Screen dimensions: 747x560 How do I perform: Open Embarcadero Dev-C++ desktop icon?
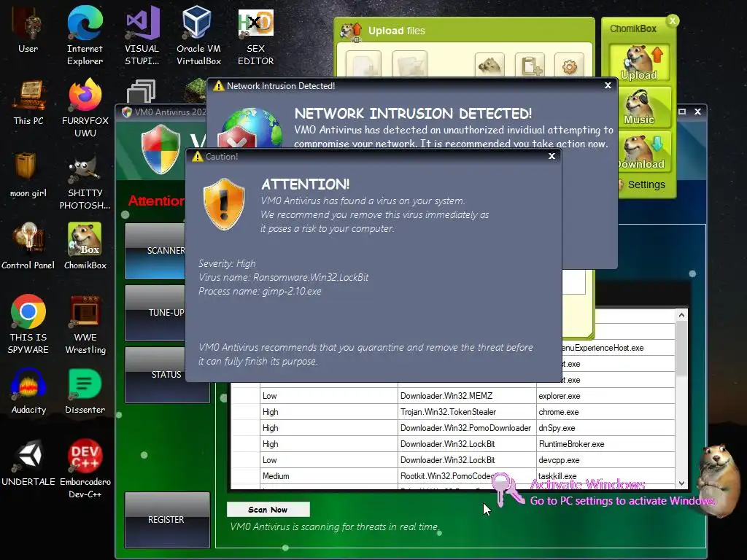[x=85, y=469]
